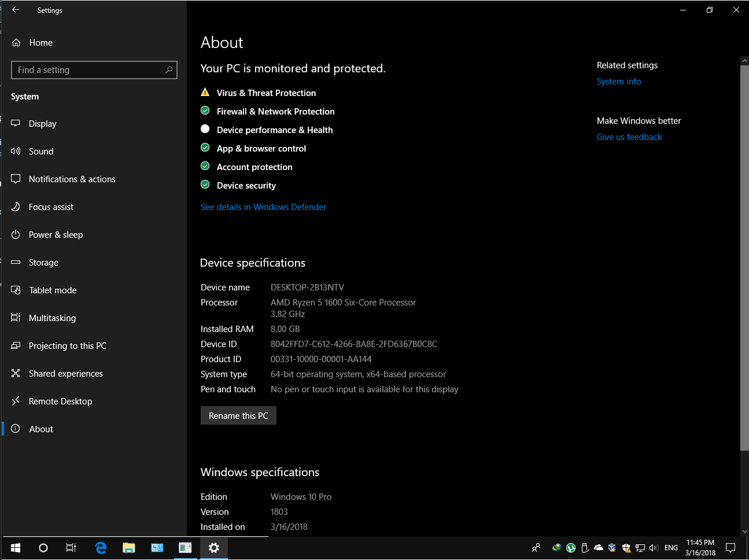This screenshot has width=749, height=560.
Task: Click the Internet Download Manager tray icon
Action: click(x=556, y=548)
